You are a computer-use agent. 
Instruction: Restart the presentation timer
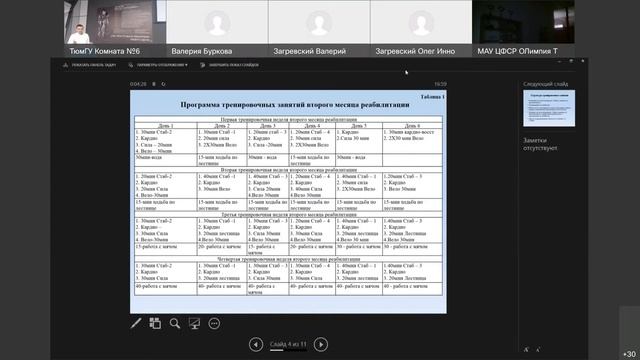(163, 84)
